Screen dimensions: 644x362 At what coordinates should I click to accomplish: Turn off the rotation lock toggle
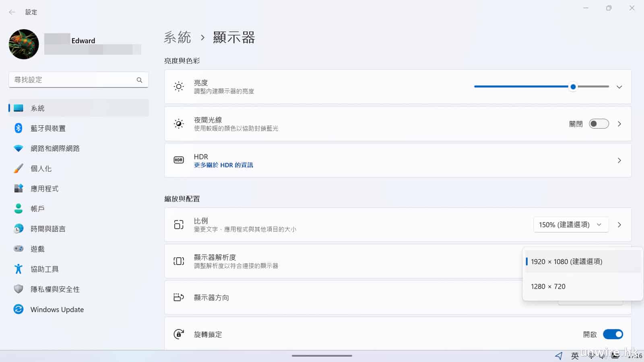pos(613,334)
